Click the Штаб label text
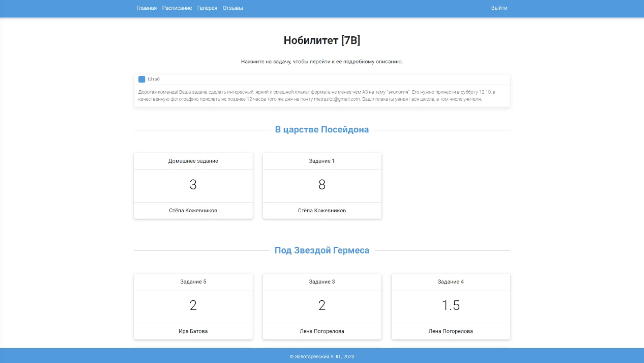The height and width of the screenshot is (363, 644). [x=154, y=79]
